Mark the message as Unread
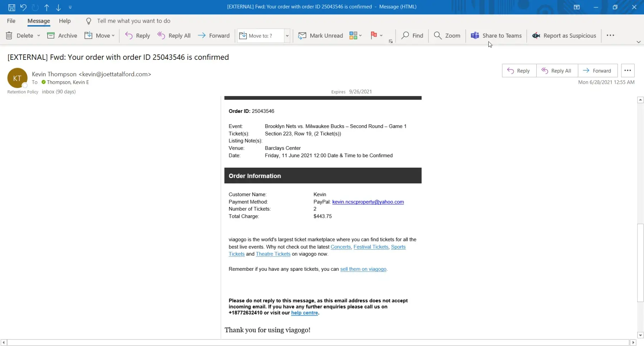Image resolution: width=644 pixels, height=346 pixels. pyautogui.click(x=321, y=35)
